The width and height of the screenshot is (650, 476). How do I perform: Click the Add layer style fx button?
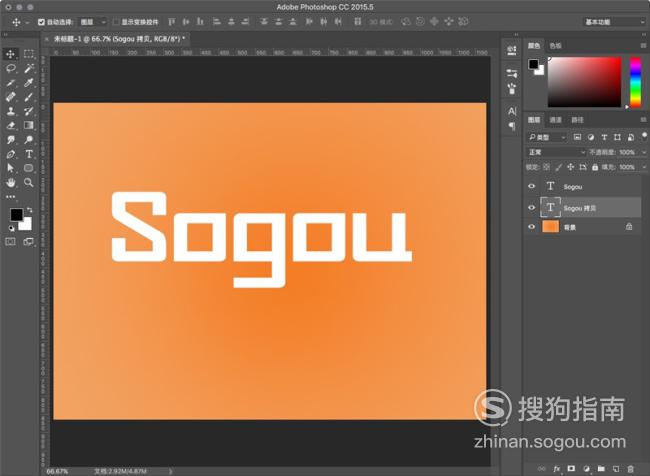557,469
